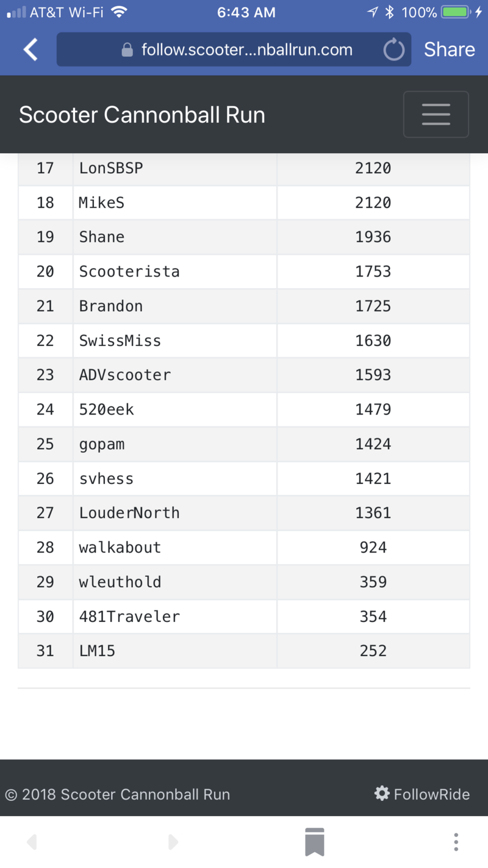Viewport: 488px width, 868px height.
Task: Tap the padlock icon in address bar
Action: (x=127, y=50)
